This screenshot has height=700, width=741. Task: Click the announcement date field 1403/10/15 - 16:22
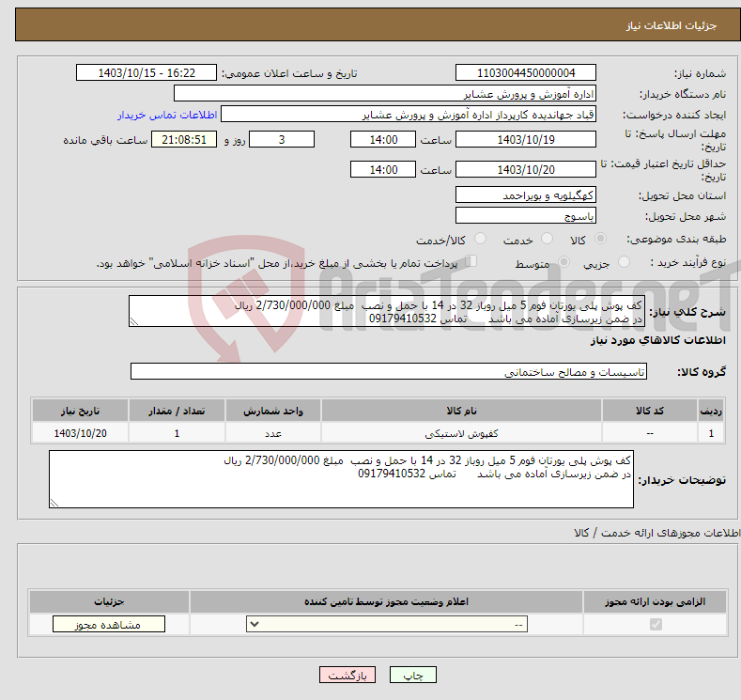coord(146,72)
